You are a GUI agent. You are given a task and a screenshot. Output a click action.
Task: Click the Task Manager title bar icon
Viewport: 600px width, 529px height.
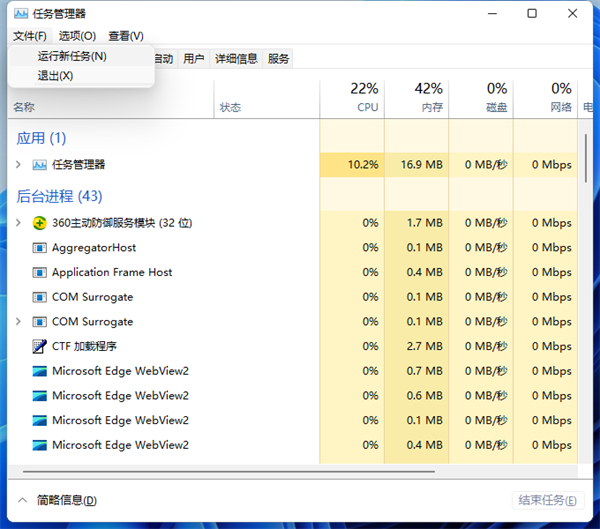(x=20, y=14)
